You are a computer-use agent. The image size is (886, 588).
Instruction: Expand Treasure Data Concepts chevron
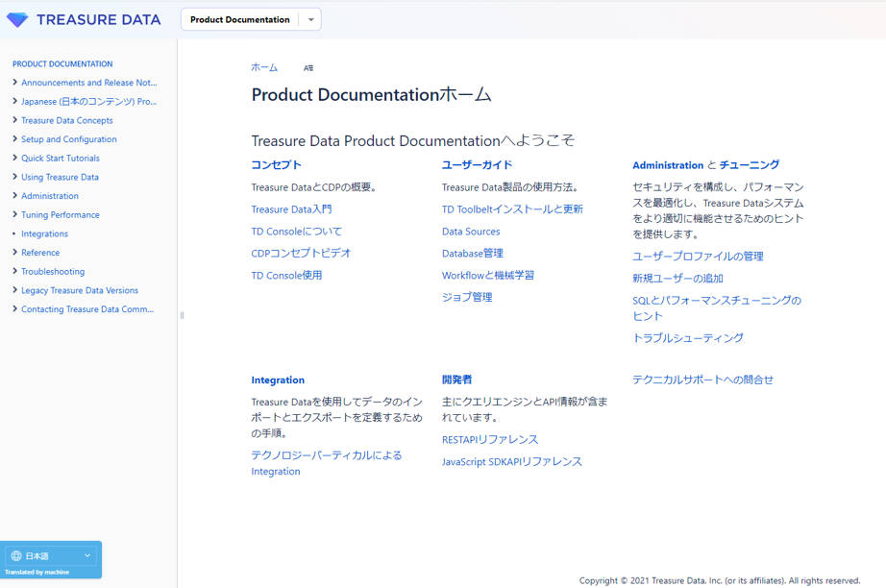pos(14,120)
